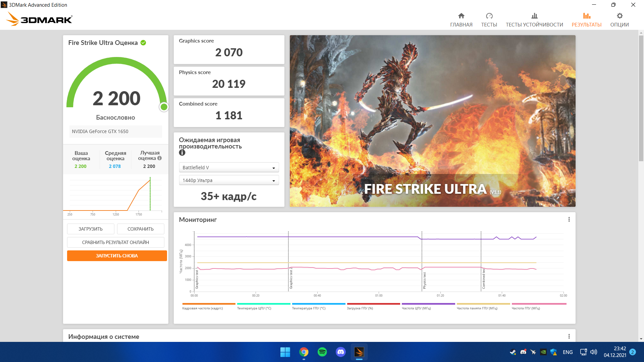Click scrollbar down arrow
The image size is (644, 362).
[641, 339]
